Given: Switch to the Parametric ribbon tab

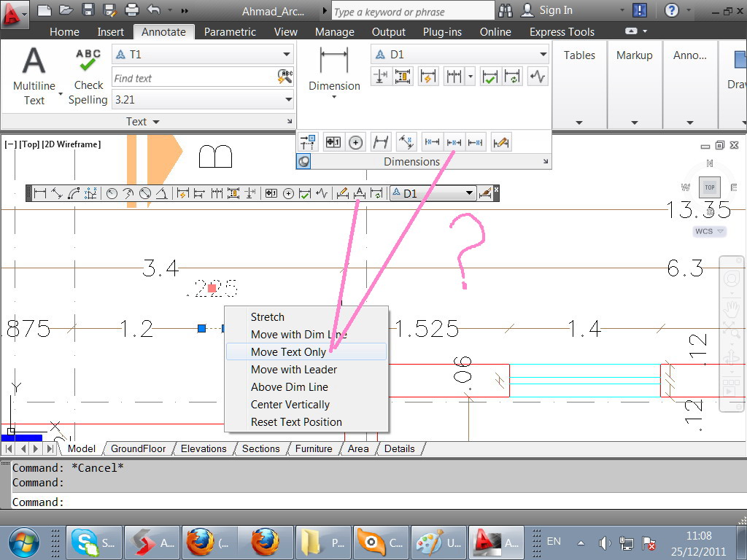Looking at the screenshot, I should 230,32.
